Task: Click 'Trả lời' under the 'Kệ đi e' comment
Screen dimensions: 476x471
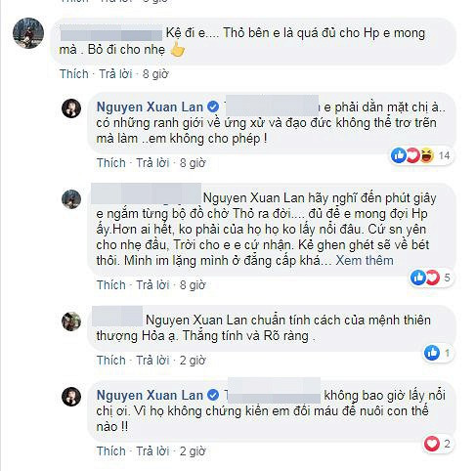Action: 115,74
